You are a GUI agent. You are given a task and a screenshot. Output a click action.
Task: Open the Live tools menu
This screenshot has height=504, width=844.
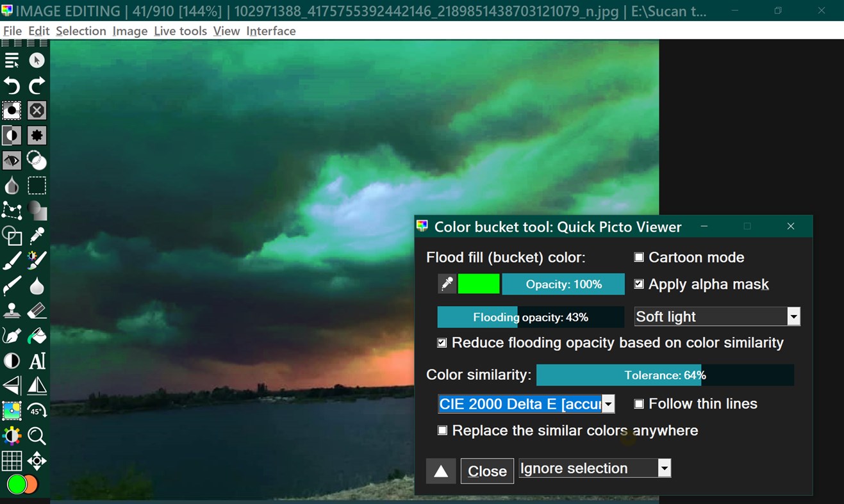pos(180,31)
